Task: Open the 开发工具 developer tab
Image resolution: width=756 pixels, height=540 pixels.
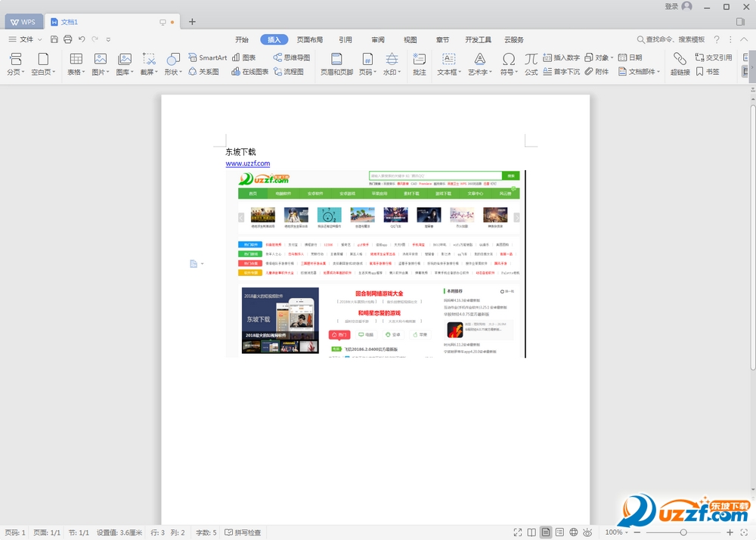Action: pos(478,39)
